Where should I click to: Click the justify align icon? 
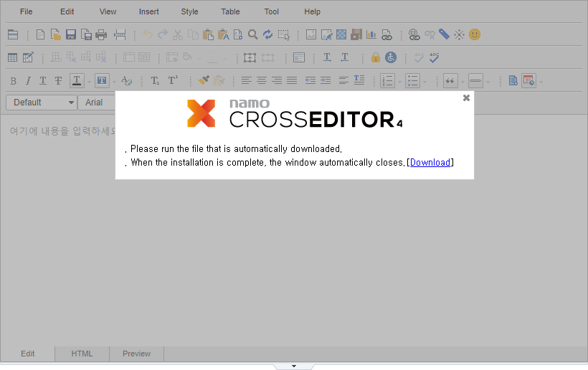click(x=292, y=80)
